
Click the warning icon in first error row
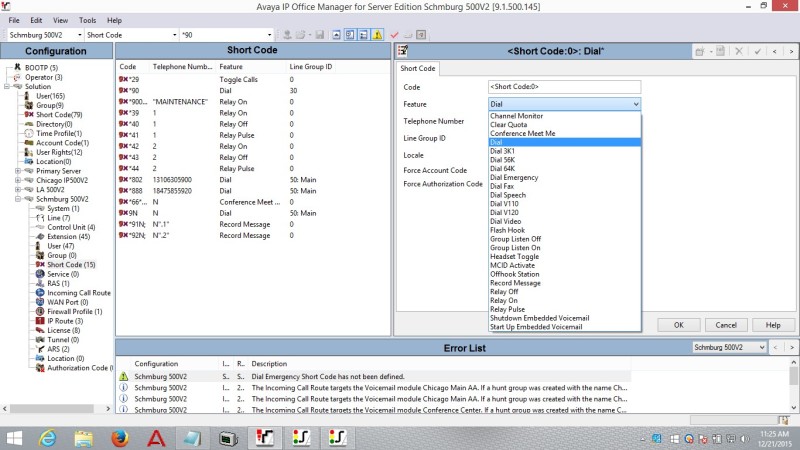pyautogui.click(x=123, y=377)
